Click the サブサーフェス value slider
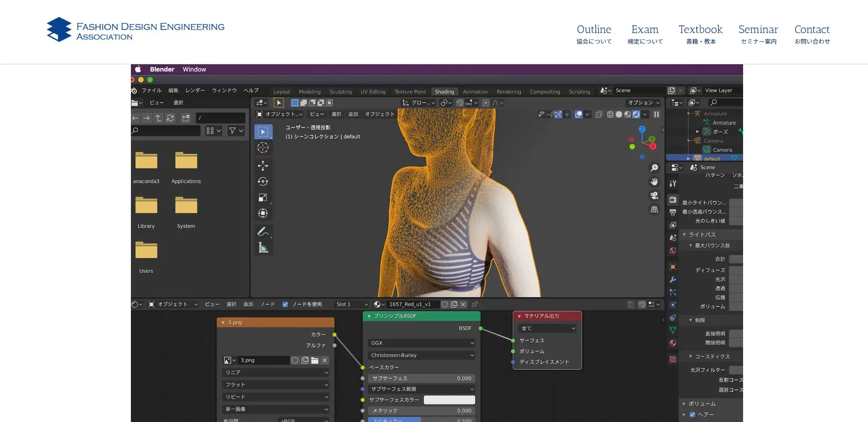 [x=422, y=378]
